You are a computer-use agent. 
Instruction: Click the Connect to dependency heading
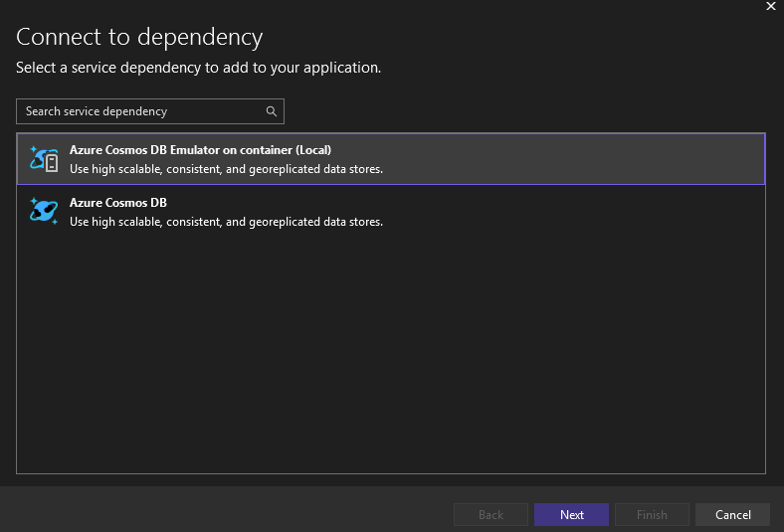[x=139, y=38]
